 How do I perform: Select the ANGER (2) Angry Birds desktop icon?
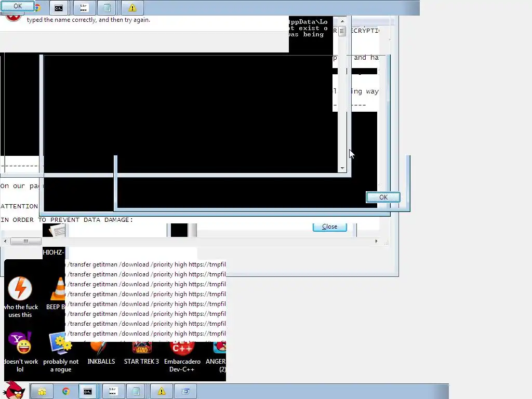point(217,356)
